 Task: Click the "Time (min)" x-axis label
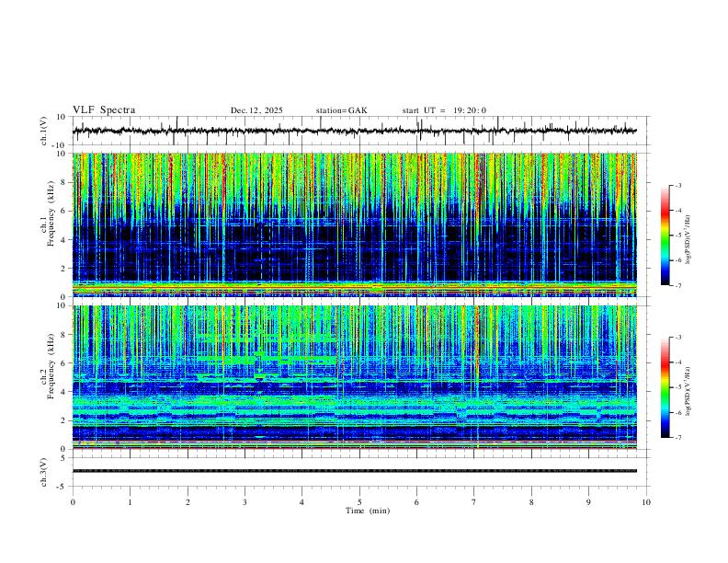point(368,511)
